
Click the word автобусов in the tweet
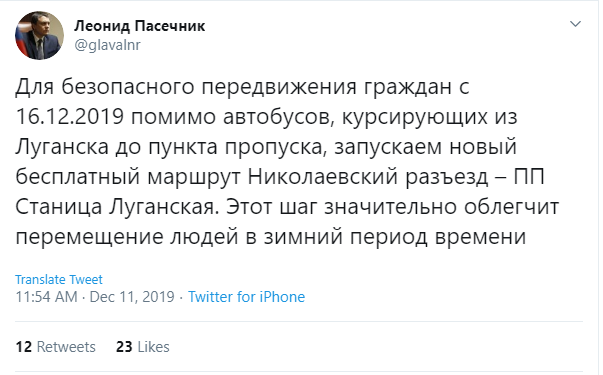278,117
